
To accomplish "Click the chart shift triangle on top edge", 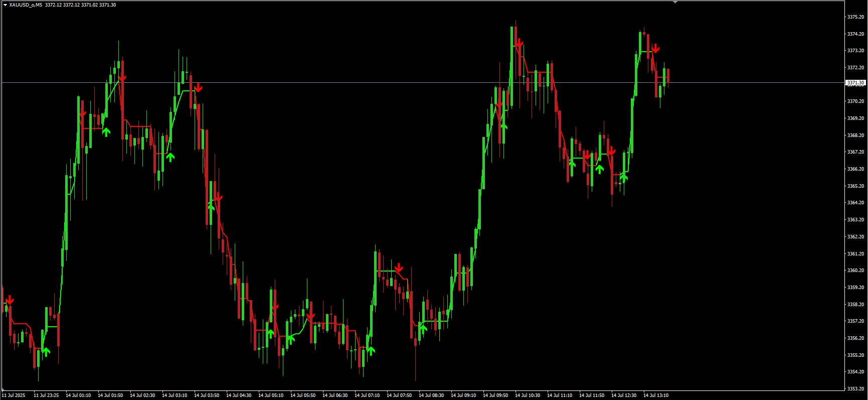I will 675,2.
